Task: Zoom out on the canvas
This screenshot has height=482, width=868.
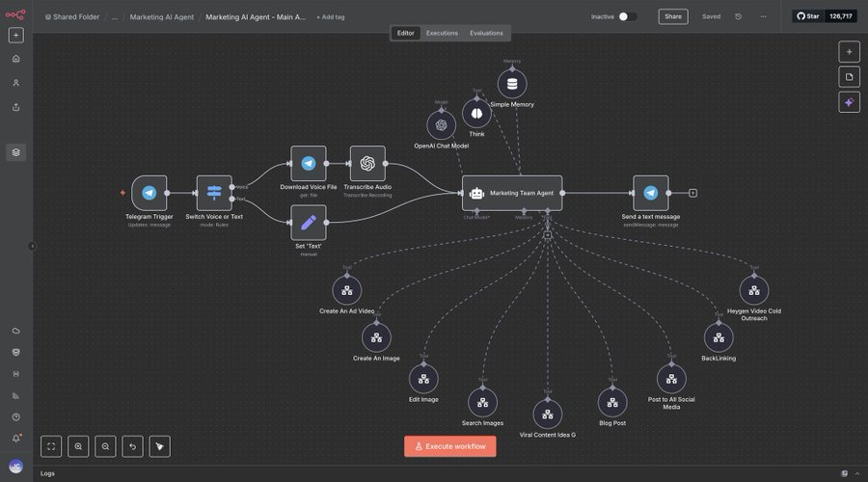Action: [x=105, y=446]
